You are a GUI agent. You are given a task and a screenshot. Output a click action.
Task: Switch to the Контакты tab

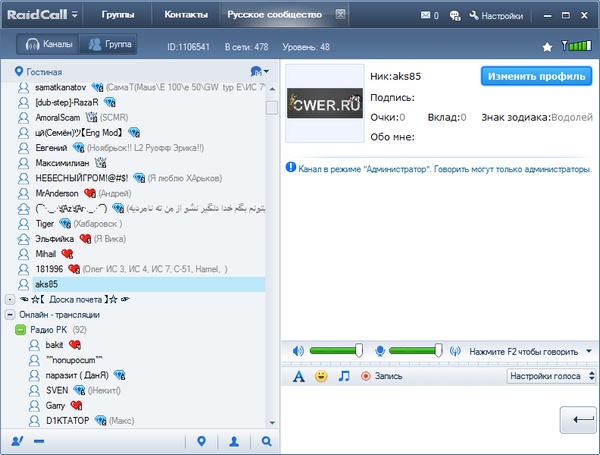click(x=187, y=16)
